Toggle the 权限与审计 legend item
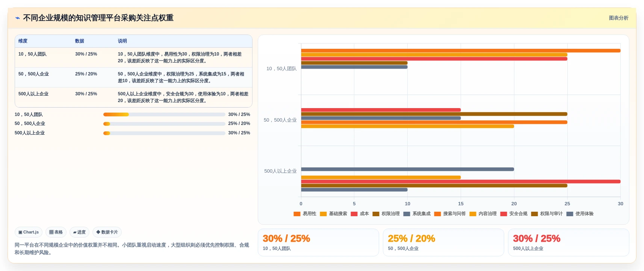Viewport: 644px width, 271px height. click(547, 214)
